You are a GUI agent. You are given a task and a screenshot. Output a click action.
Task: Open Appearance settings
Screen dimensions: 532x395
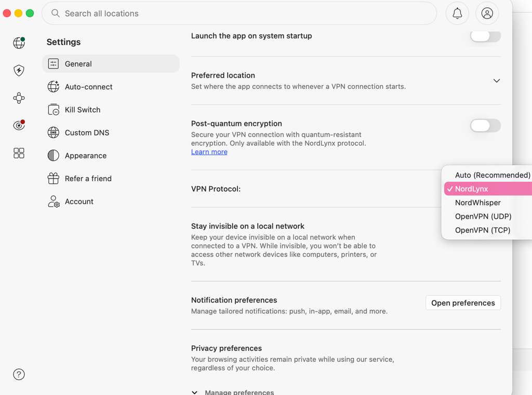coord(111,156)
